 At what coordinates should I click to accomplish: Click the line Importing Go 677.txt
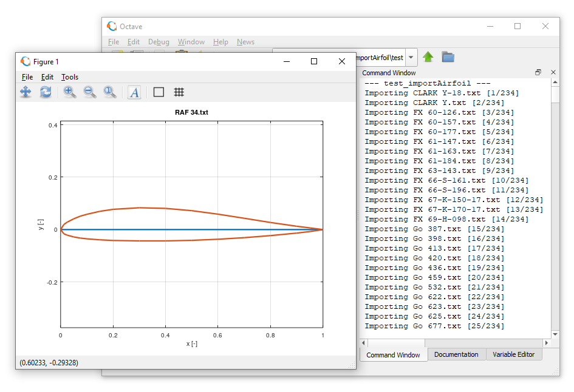coord(434,326)
